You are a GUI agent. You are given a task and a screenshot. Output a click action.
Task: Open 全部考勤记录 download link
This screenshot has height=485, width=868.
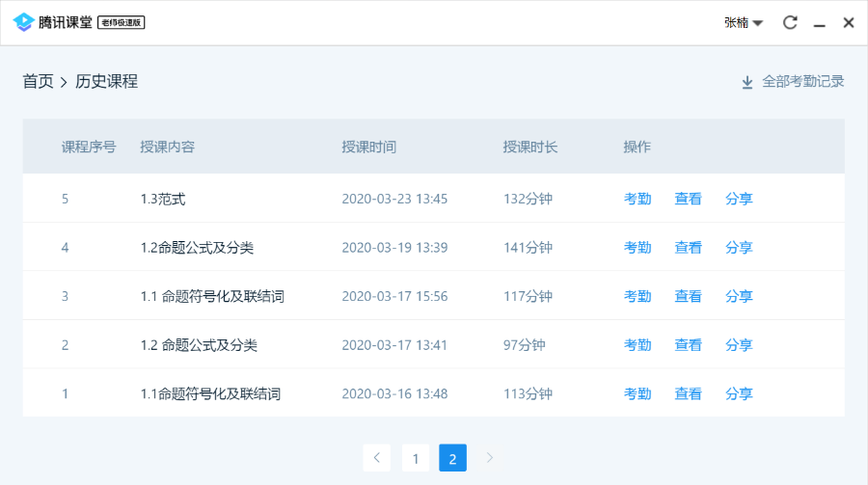tap(802, 82)
